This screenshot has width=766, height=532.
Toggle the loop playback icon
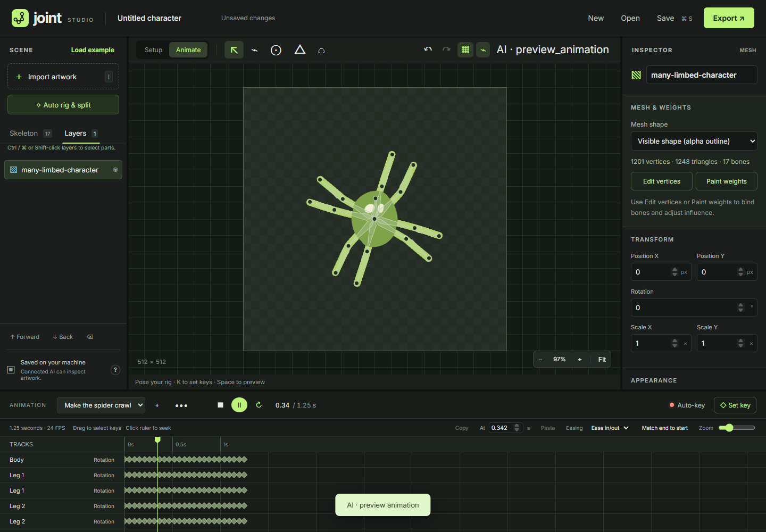[x=259, y=405]
